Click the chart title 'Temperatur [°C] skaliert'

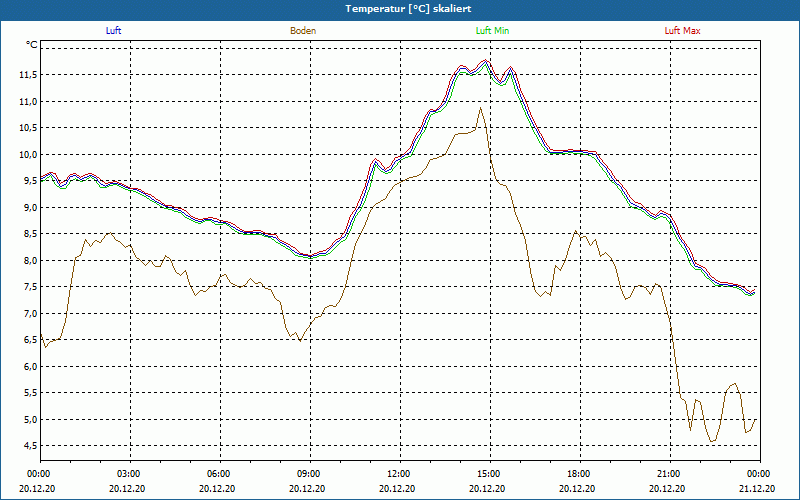(x=408, y=9)
